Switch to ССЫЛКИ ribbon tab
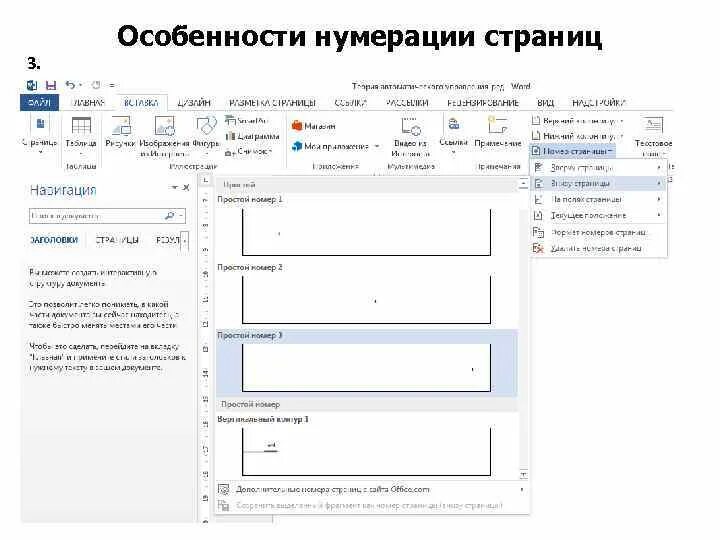 (x=350, y=102)
